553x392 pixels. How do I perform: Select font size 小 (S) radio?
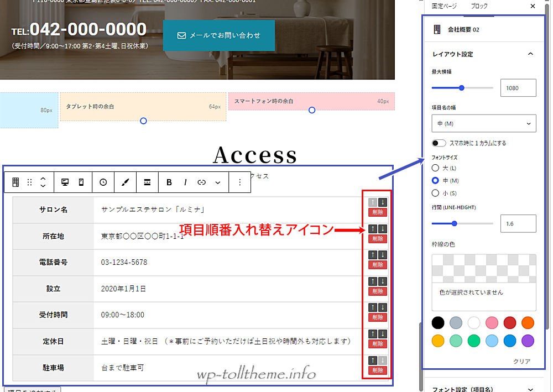(x=436, y=193)
